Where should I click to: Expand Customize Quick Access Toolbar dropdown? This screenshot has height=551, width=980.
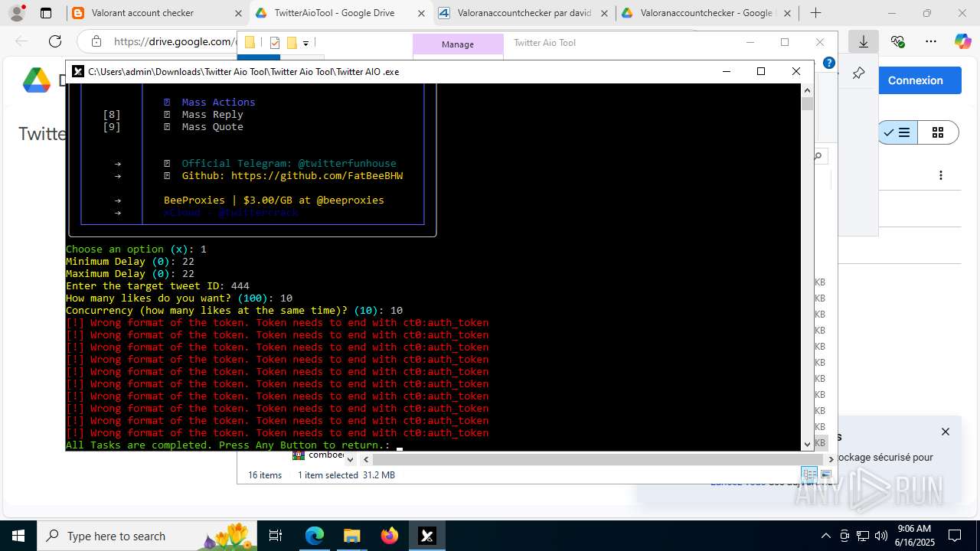coord(305,44)
